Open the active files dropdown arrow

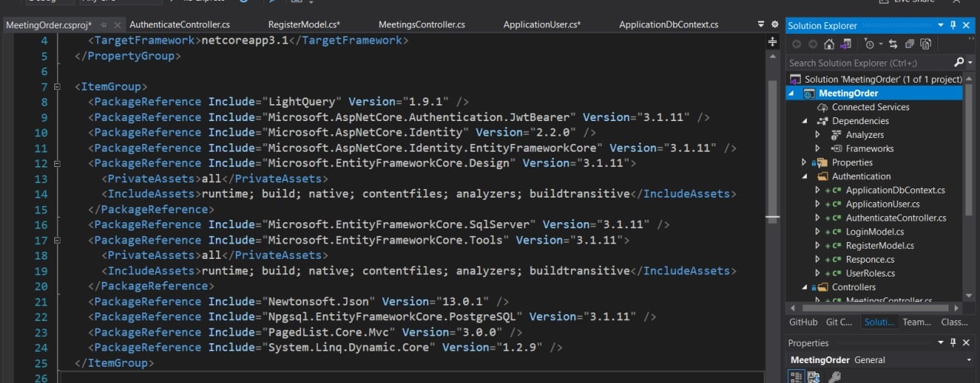coord(763,25)
